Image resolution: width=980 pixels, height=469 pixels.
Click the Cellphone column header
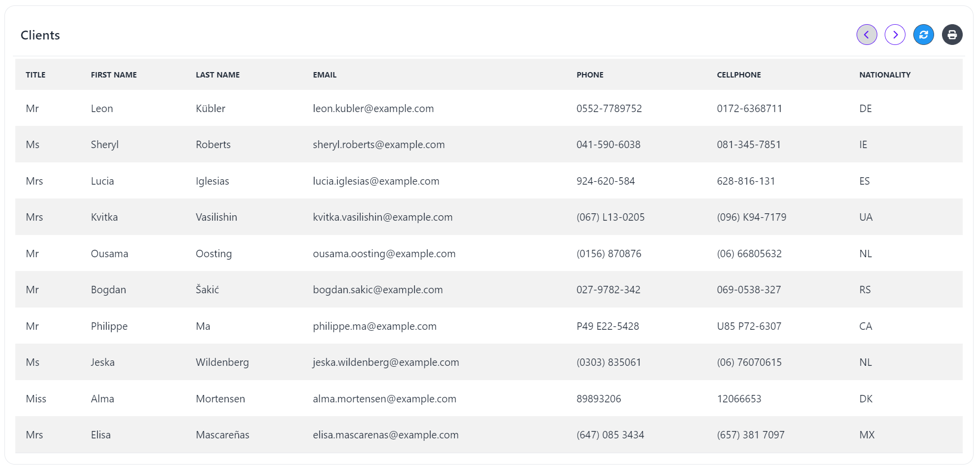(739, 75)
